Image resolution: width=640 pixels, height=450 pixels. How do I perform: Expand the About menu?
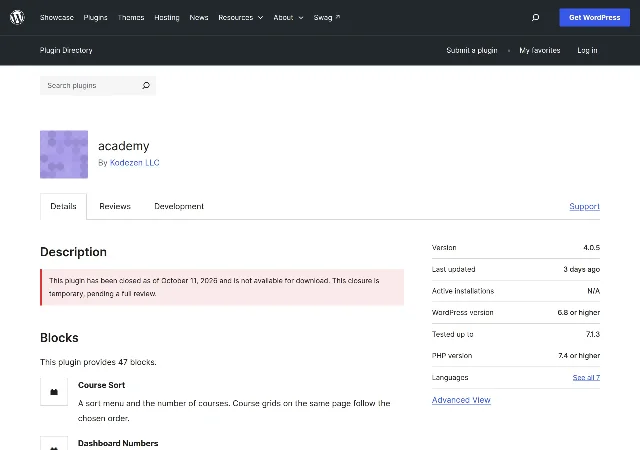click(288, 18)
